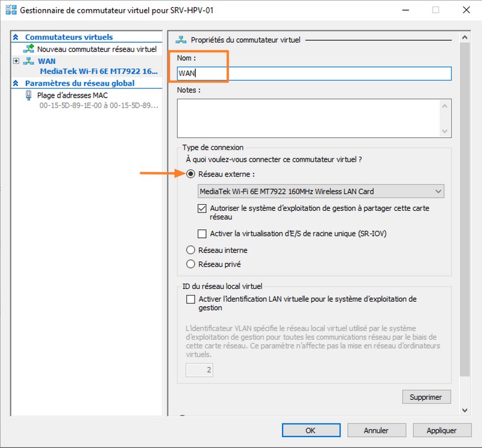Click the MAC address range icon
Viewport: 482px width, 448px height.
pyautogui.click(x=28, y=95)
